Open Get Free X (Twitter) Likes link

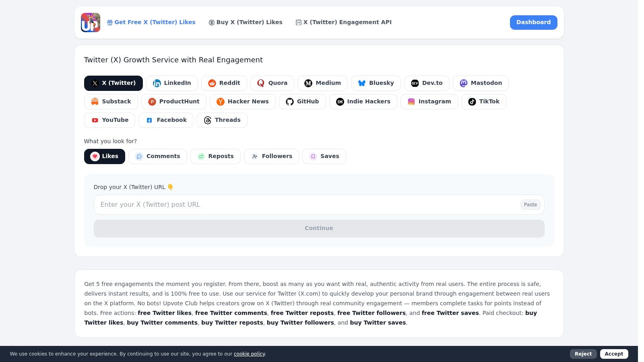click(x=151, y=23)
